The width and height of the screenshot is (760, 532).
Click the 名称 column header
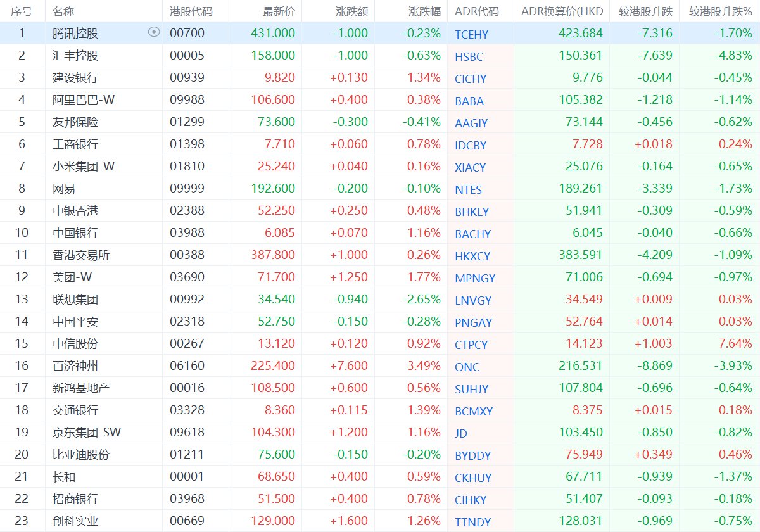point(63,11)
